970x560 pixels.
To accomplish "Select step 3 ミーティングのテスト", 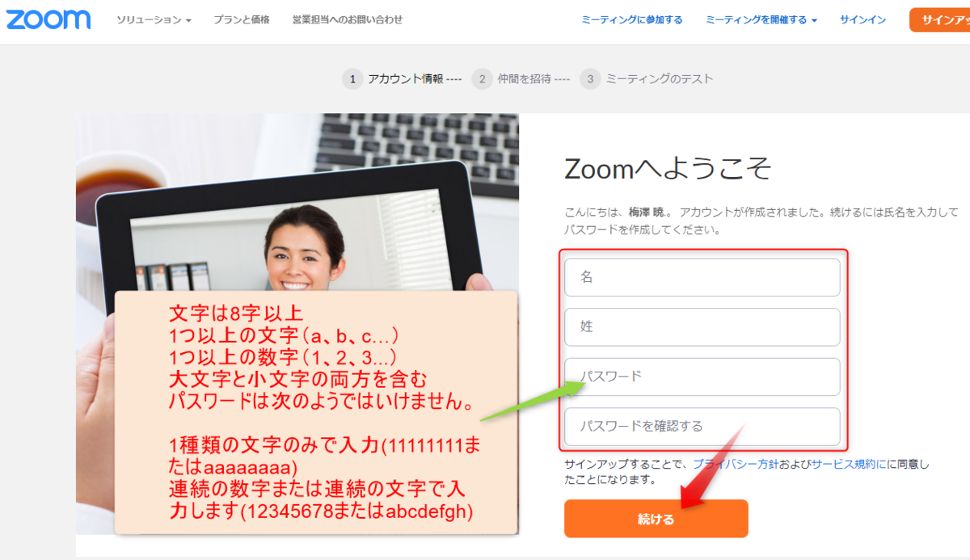I will [647, 78].
